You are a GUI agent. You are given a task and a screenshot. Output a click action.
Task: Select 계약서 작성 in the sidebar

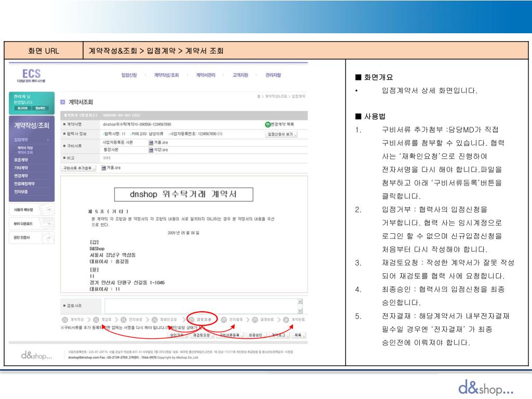click(25, 148)
